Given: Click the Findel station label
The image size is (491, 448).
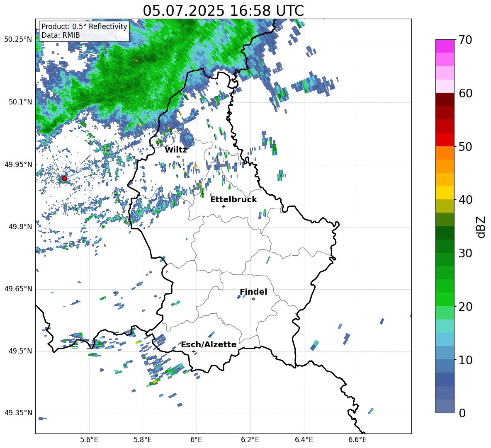Looking at the screenshot, I should (253, 292).
